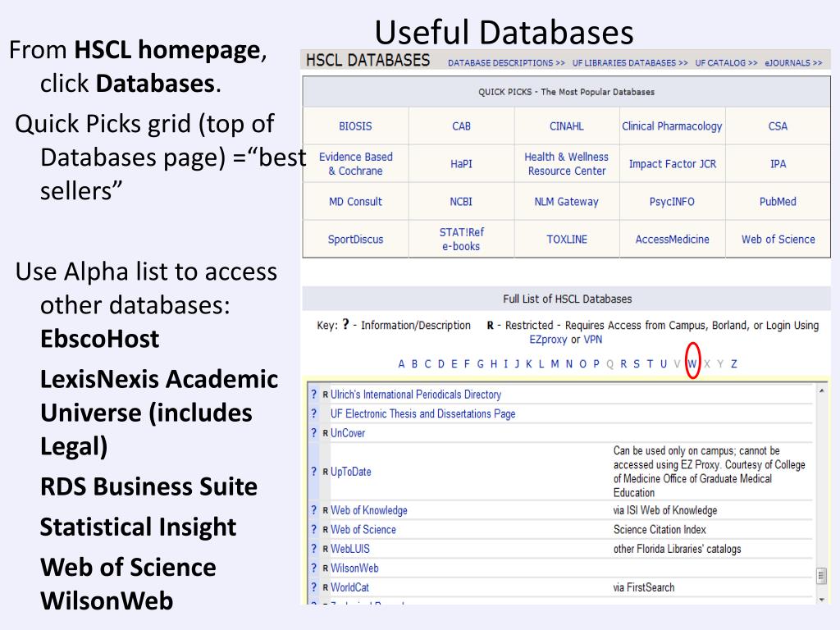Open AccessMedicine
Viewport: 840px width, 630px height.
pyautogui.click(x=673, y=240)
